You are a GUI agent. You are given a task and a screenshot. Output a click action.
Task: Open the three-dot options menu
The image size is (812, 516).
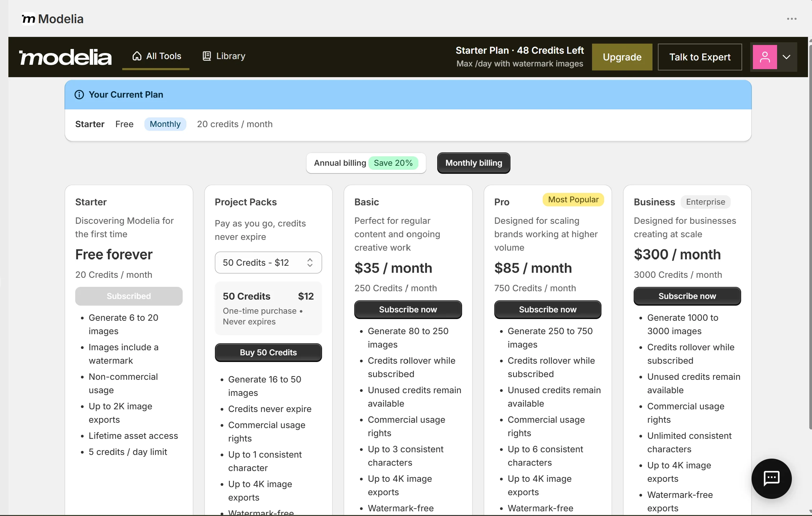pos(792,19)
